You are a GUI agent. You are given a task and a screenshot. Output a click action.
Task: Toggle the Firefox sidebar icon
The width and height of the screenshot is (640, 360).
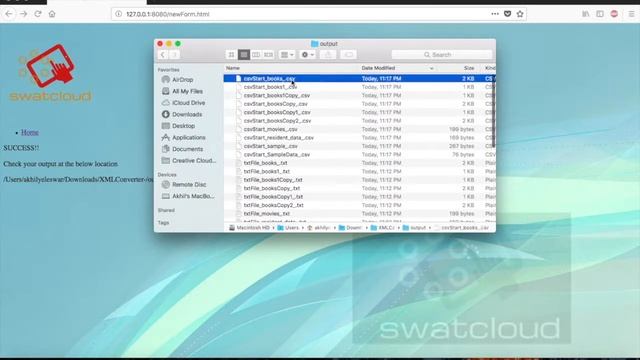[600, 14]
